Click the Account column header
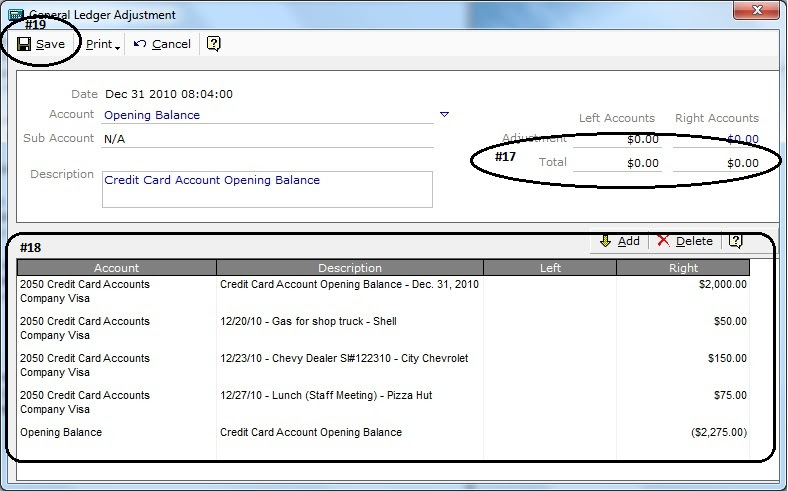The height and width of the screenshot is (491, 788). [x=117, y=268]
